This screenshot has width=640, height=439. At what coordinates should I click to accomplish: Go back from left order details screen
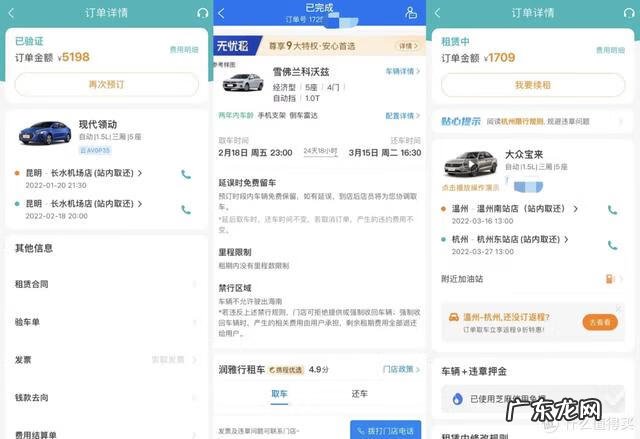point(11,13)
